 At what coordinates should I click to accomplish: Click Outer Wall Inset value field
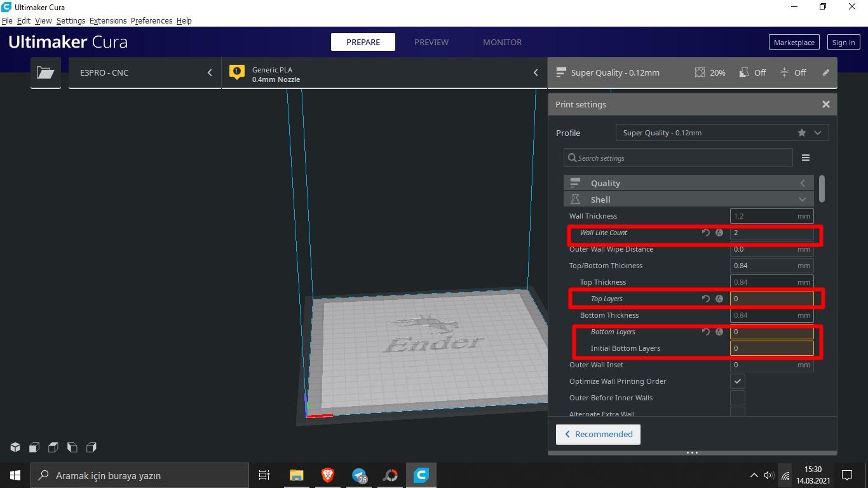771,365
